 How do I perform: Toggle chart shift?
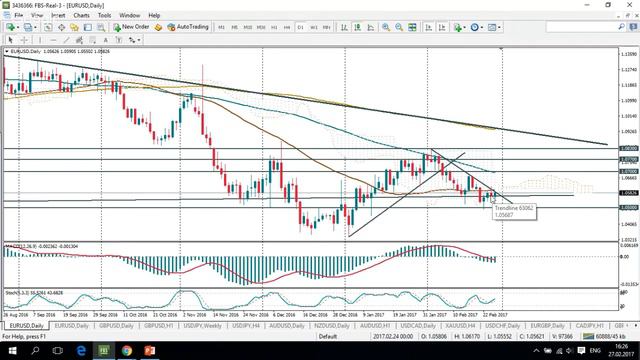pos(442,27)
